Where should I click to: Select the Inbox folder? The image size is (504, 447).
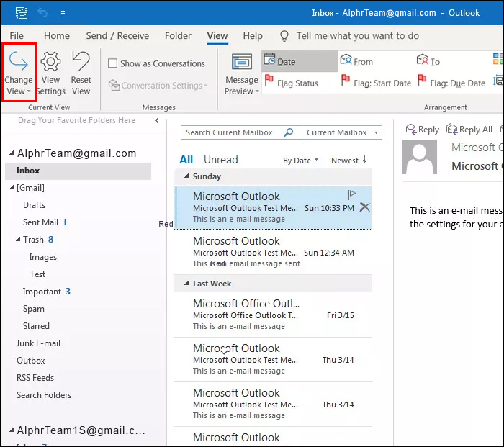pos(78,171)
